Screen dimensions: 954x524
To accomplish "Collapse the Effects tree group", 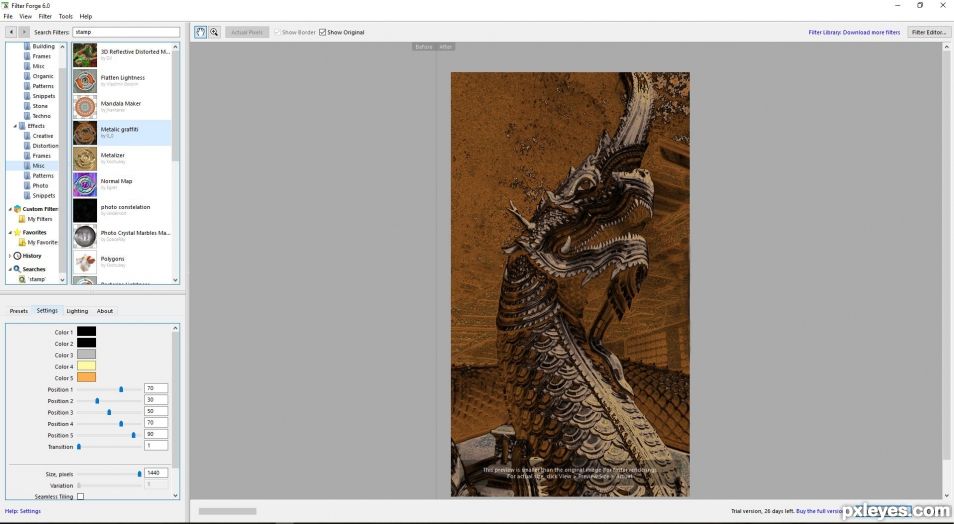I will [x=15, y=126].
